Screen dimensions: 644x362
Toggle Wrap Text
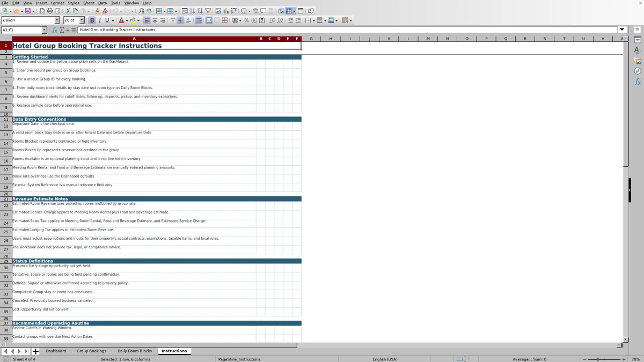(x=199, y=20)
